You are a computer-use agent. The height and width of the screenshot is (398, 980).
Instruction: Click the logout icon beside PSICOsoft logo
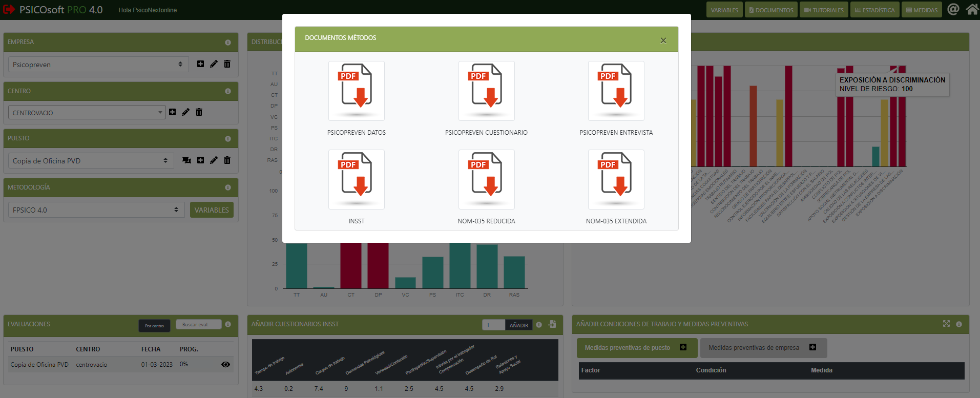pos(9,9)
